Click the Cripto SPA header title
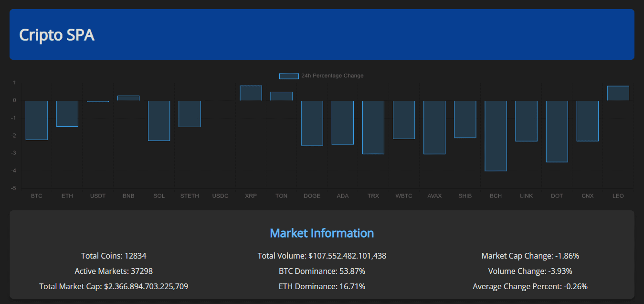Image resolution: width=644 pixels, height=304 pixels. (x=57, y=35)
